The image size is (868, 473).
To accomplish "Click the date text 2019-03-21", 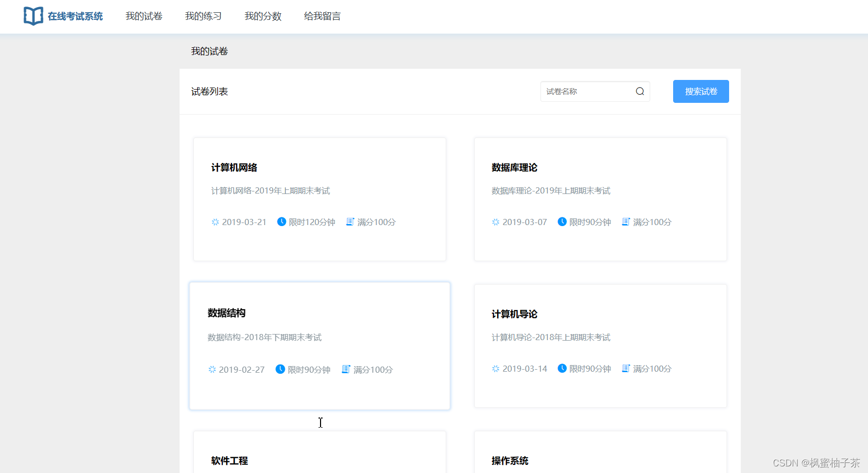I will pos(244,222).
